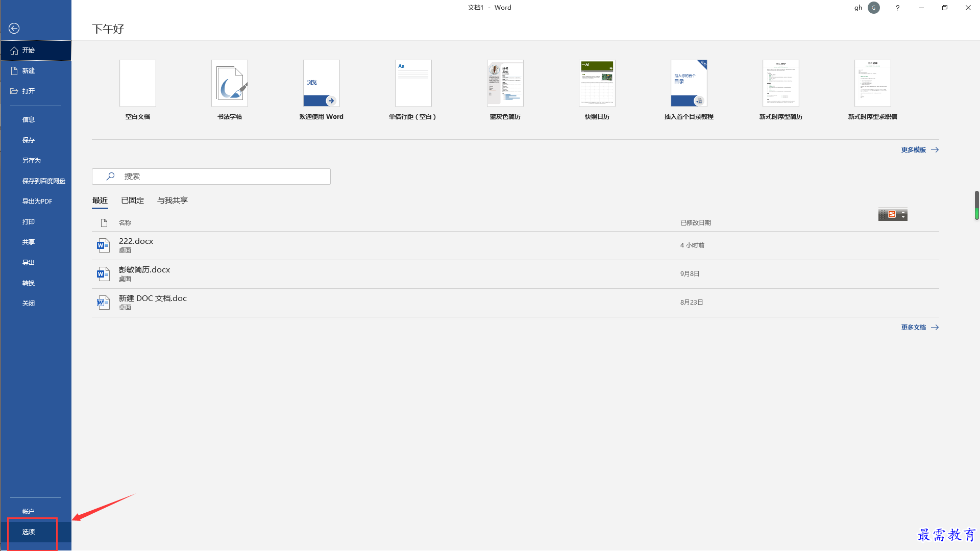
Task: Sort by the 已修改日期 column header
Action: coord(696,223)
